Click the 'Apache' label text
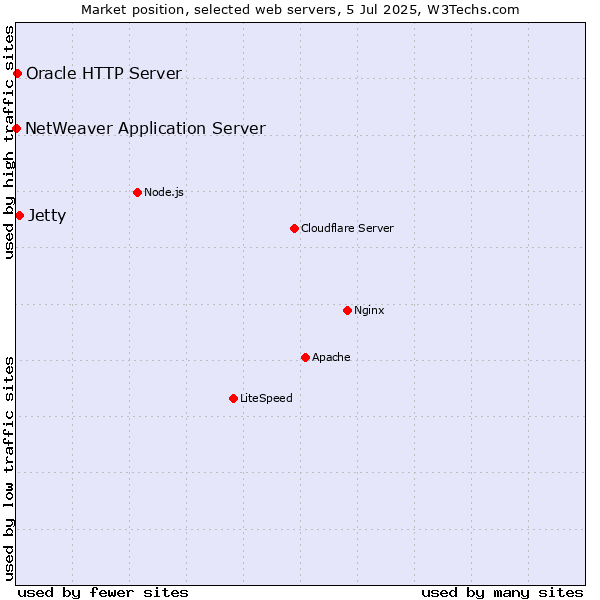600x600 pixels. tap(331, 357)
